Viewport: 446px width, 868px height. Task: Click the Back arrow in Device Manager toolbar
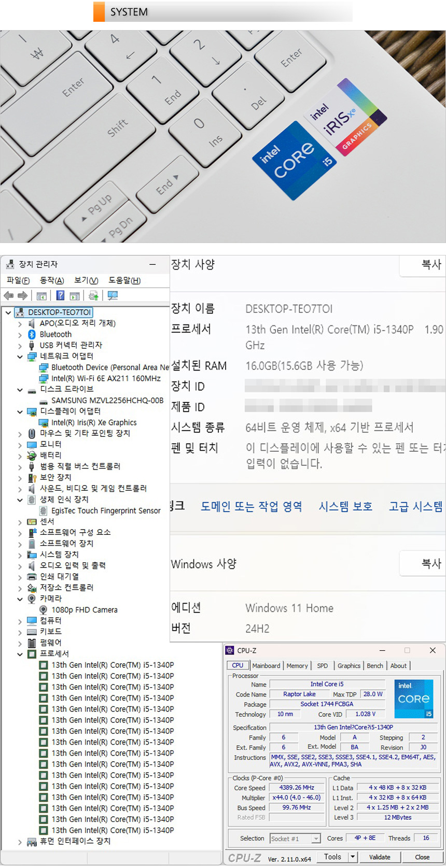click(x=9, y=296)
